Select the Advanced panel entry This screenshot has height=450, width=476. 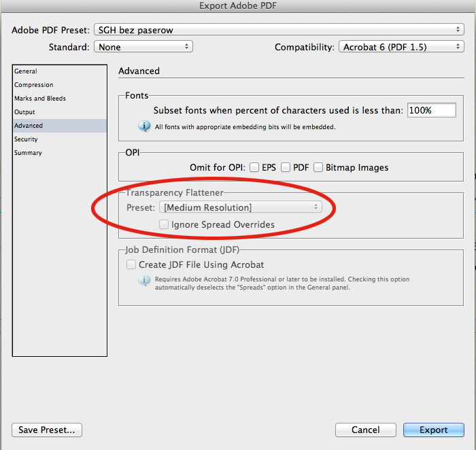point(59,126)
